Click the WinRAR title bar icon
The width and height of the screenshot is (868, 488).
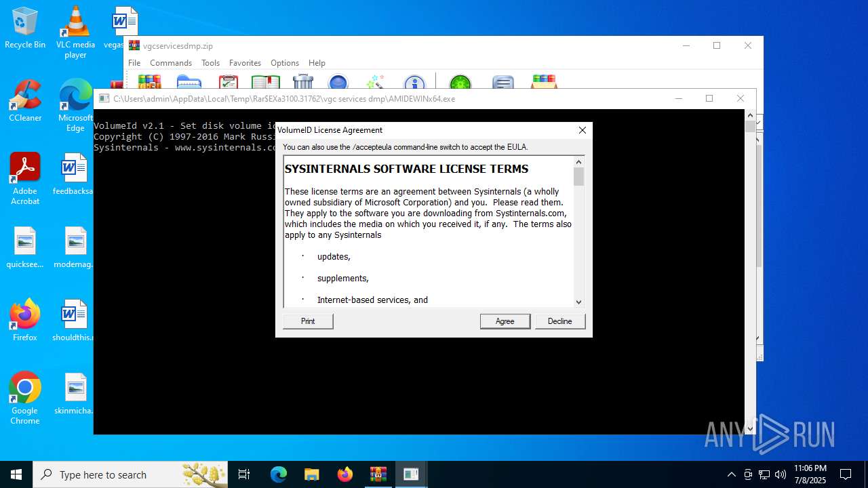(x=134, y=46)
